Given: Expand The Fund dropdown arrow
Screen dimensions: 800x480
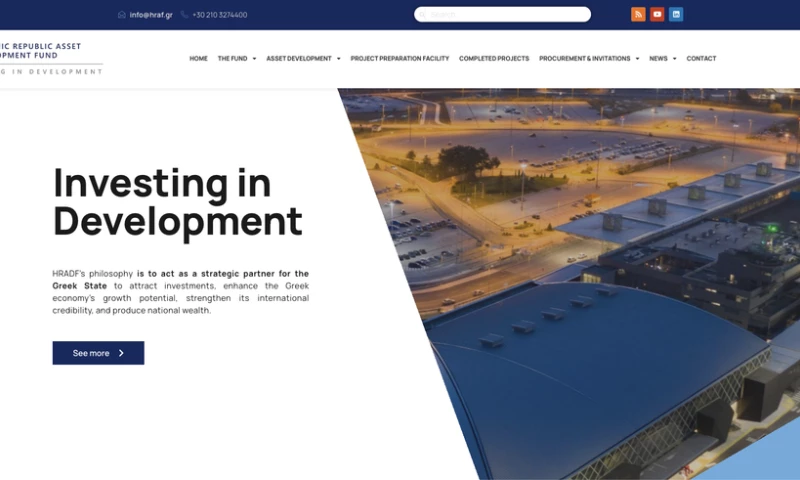Looking at the screenshot, I should point(254,59).
